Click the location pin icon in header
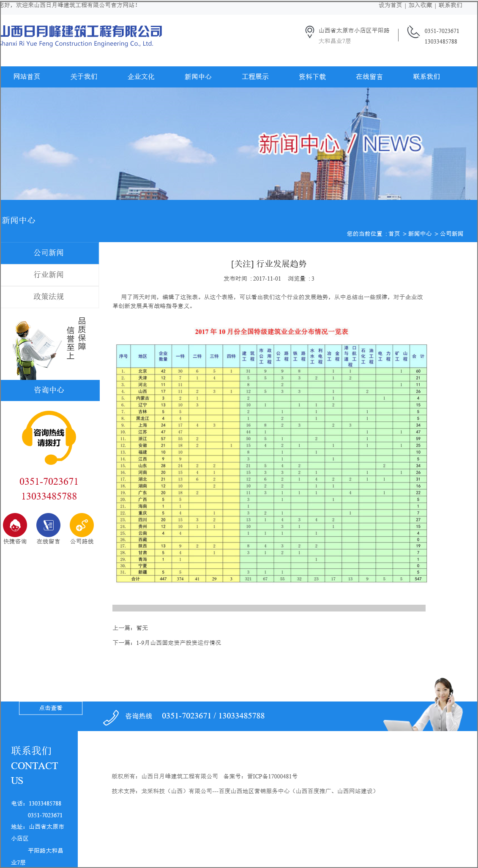478x868 pixels. click(x=309, y=32)
